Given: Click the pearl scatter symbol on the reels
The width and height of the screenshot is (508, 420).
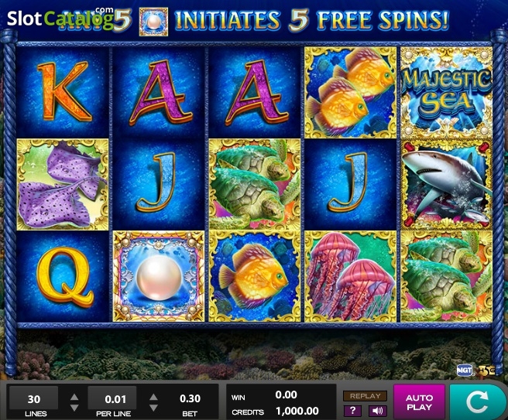Looking at the screenshot, I should click(159, 276).
